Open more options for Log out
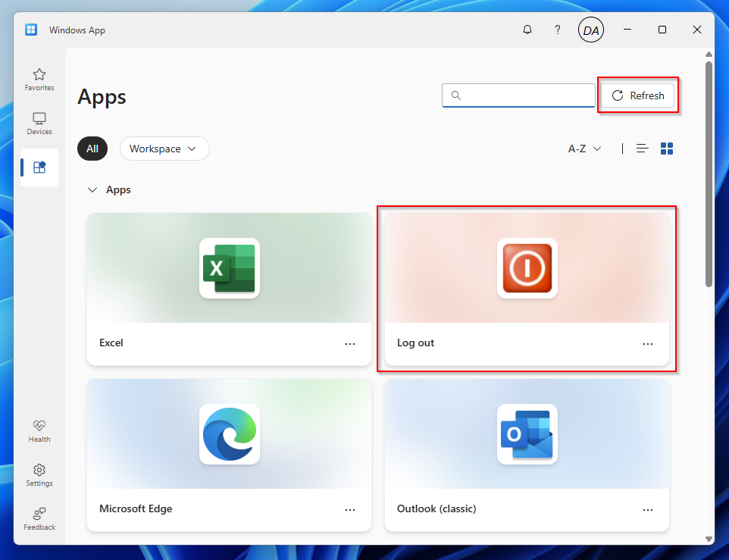This screenshot has height=560, width=729. pos(648,343)
